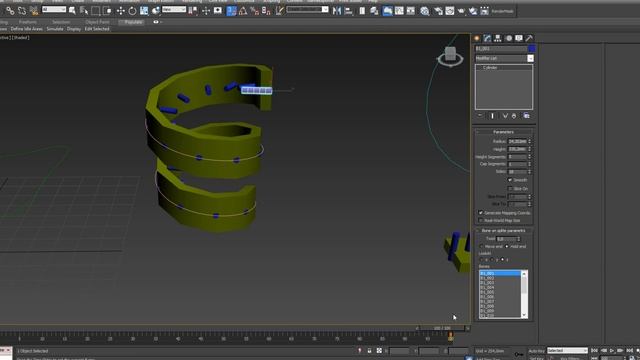The width and height of the screenshot is (640, 360).
Task: Select the Mirror tool icon
Action: coord(337,11)
